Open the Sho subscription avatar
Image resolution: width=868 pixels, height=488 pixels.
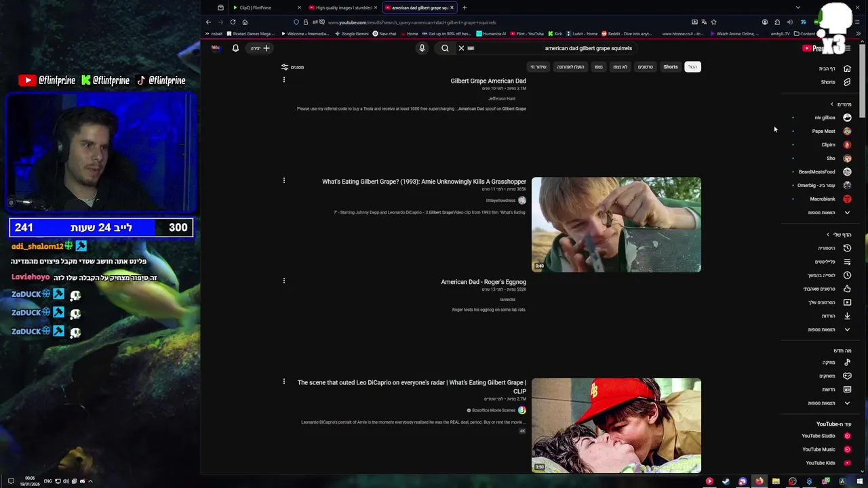click(x=847, y=158)
